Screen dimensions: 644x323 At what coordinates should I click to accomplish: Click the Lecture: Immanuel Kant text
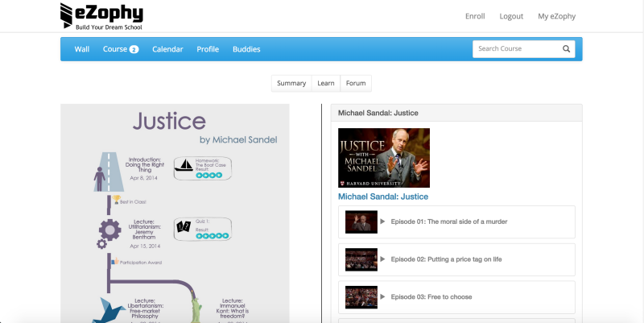point(233,309)
